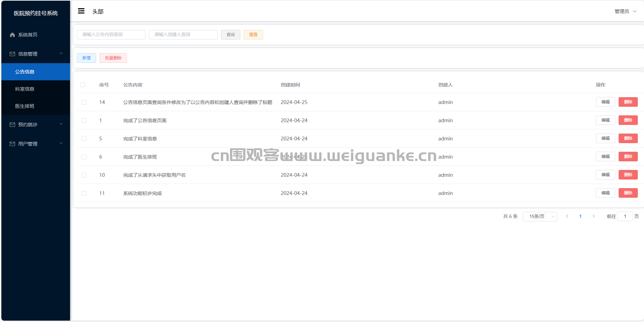The image size is (644, 322).
Task: Check the row 完成了医生排班
Action: pyautogui.click(x=84, y=157)
